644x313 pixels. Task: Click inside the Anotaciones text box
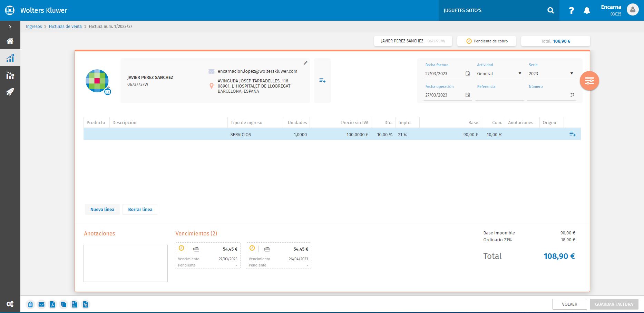[x=126, y=263]
